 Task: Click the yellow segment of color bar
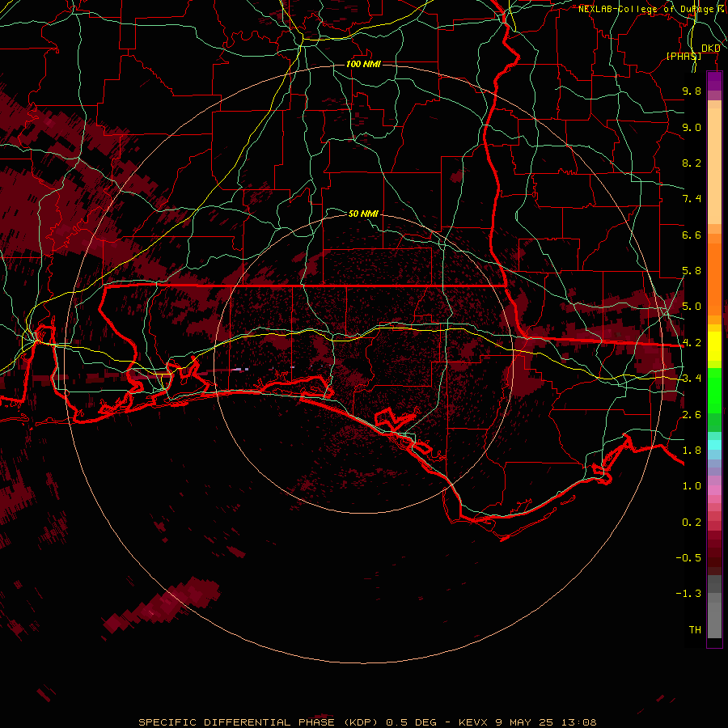point(714,346)
